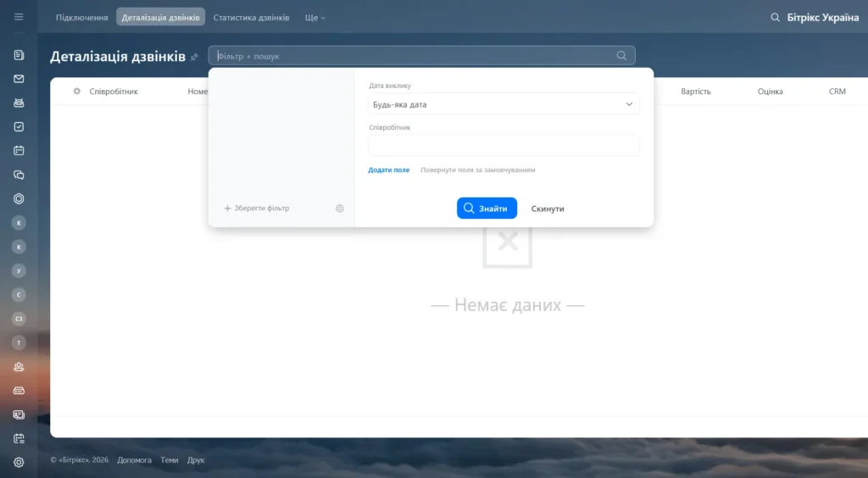Switch to Підключення tab

pyautogui.click(x=82, y=18)
